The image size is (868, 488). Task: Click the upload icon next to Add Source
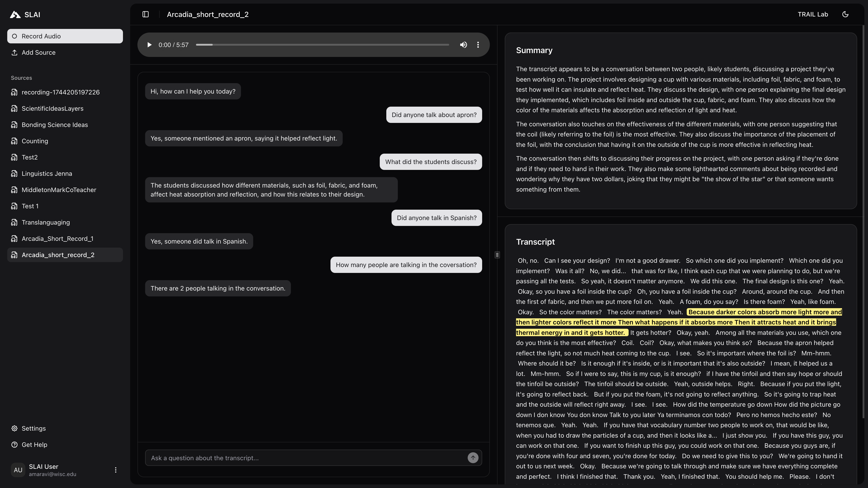[14, 53]
